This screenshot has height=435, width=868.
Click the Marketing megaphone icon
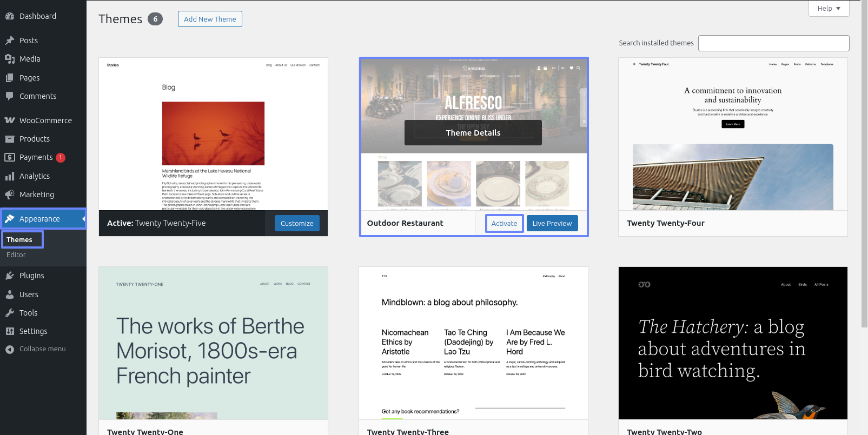[10, 195]
